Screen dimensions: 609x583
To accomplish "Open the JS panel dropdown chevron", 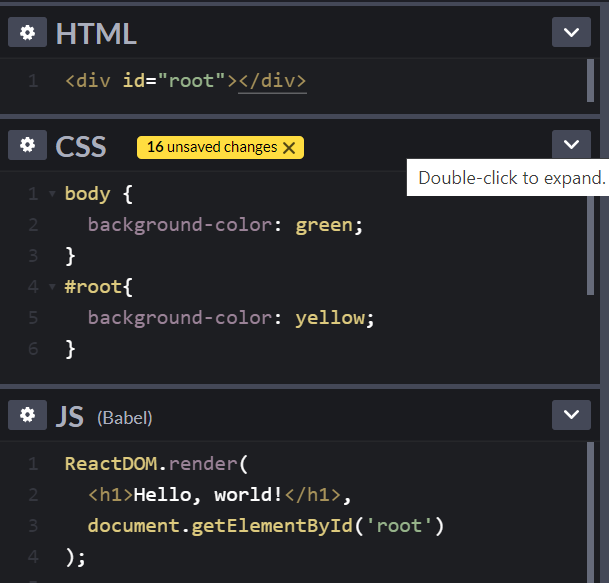I will (x=571, y=415).
